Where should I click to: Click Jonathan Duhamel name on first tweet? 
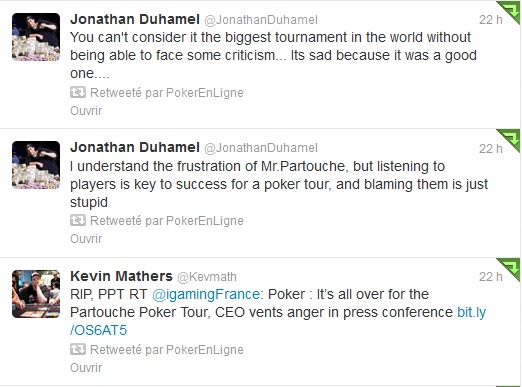(135, 19)
